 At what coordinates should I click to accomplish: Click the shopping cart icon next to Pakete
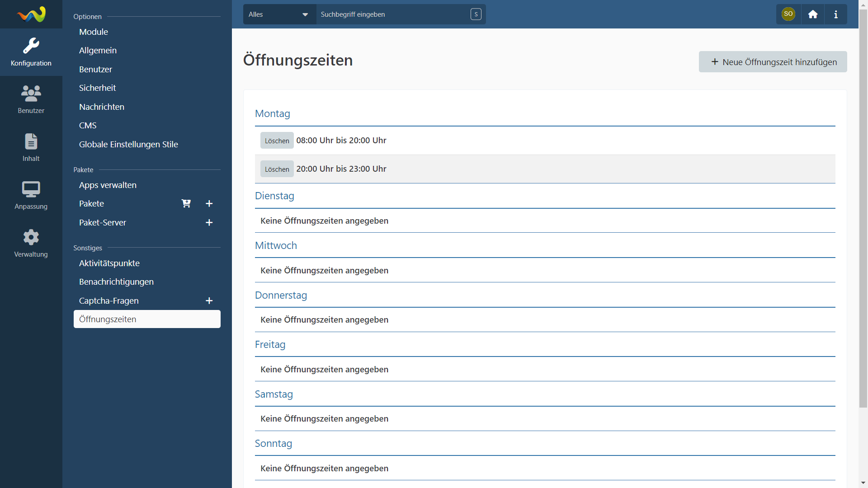(186, 204)
